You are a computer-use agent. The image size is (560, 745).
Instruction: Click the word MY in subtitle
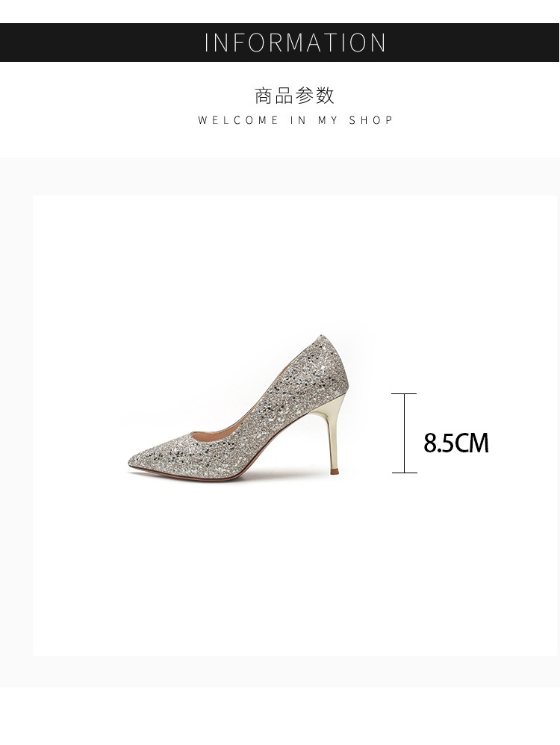click(328, 120)
